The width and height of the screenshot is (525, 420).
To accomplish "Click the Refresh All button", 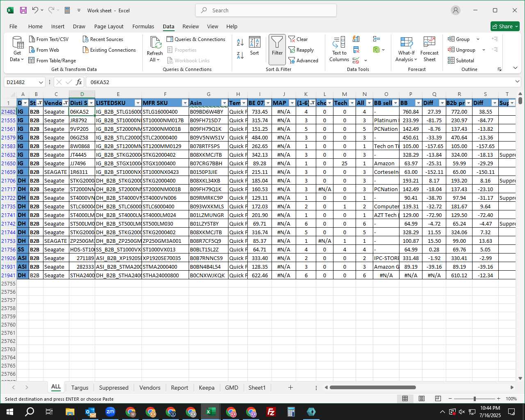I will point(155,49).
